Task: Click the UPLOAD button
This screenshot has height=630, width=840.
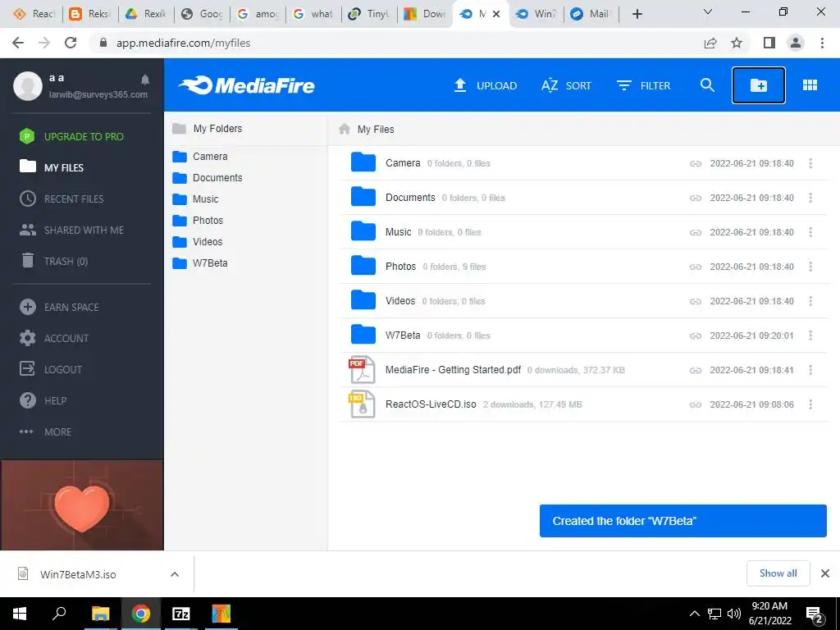Action: click(486, 85)
